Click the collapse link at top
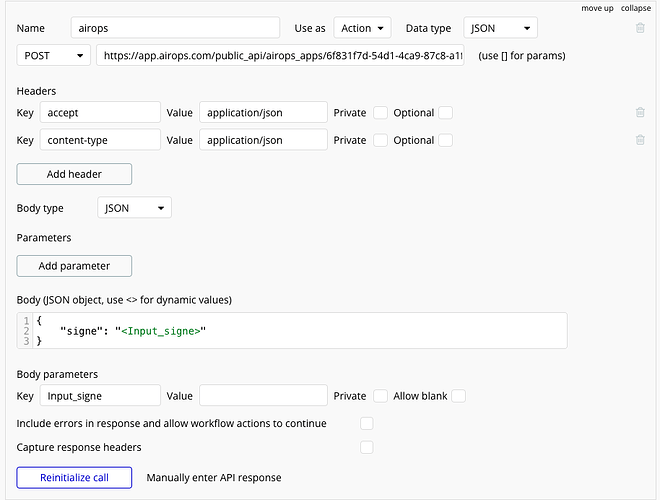This screenshot has height=500, width=660. click(636, 8)
